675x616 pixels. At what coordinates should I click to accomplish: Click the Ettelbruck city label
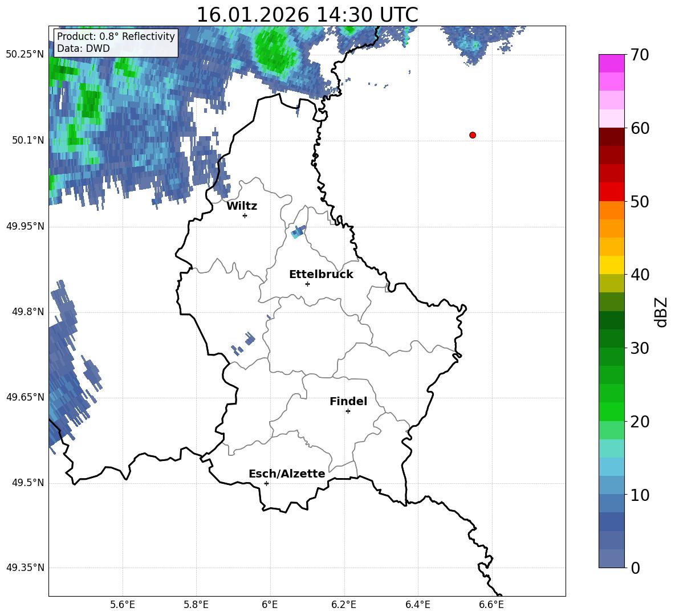pos(321,275)
